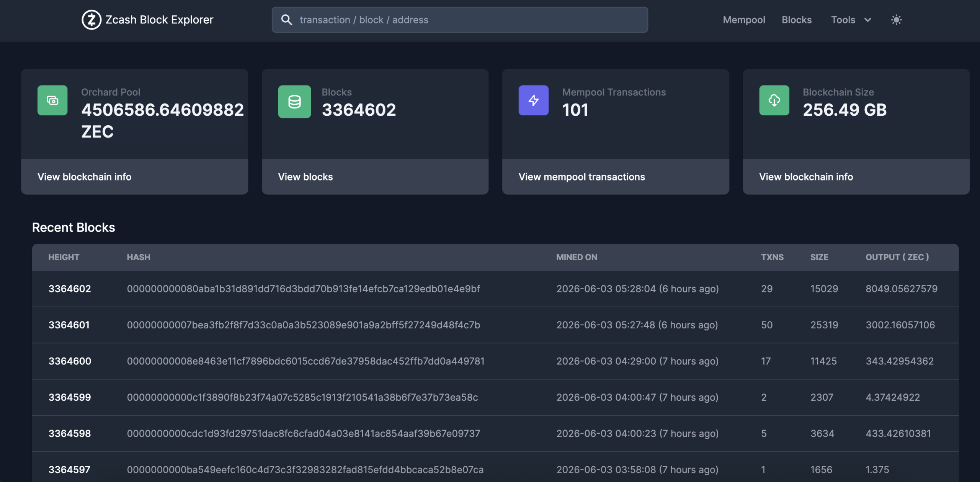
Task: Open hash 0000000000ba549eefc160c4... of block 3364597
Action: click(x=305, y=469)
